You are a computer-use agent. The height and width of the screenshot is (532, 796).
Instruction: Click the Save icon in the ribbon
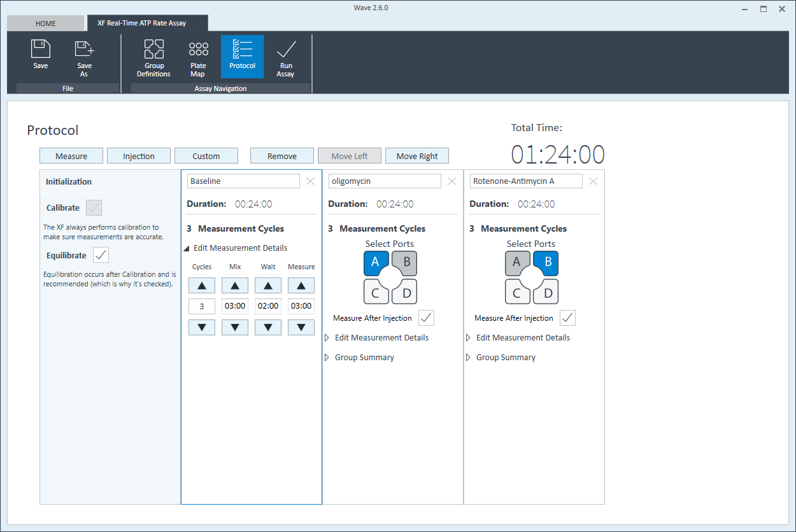pos(41,55)
